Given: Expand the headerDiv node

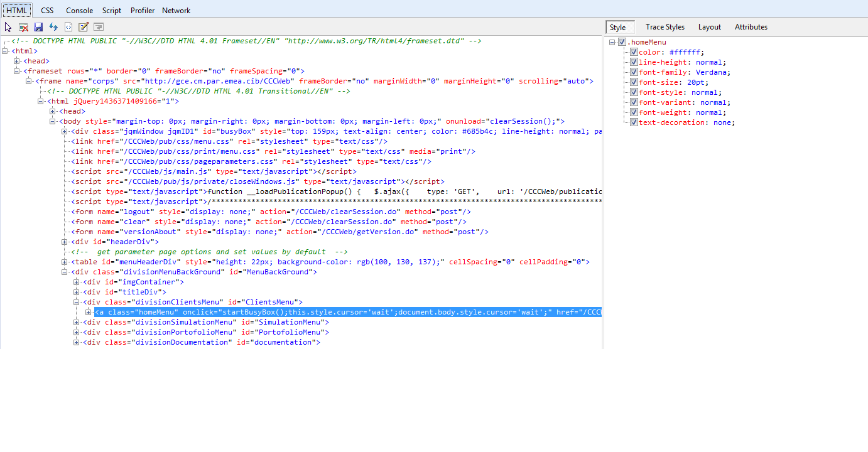Looking at the screenshot, I should [65, 242].
